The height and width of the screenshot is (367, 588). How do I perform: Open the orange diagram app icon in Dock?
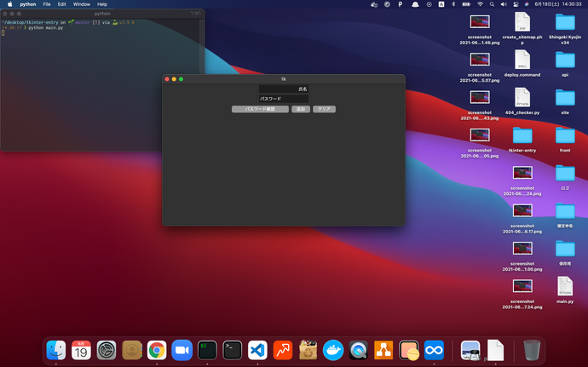[383, 350]
